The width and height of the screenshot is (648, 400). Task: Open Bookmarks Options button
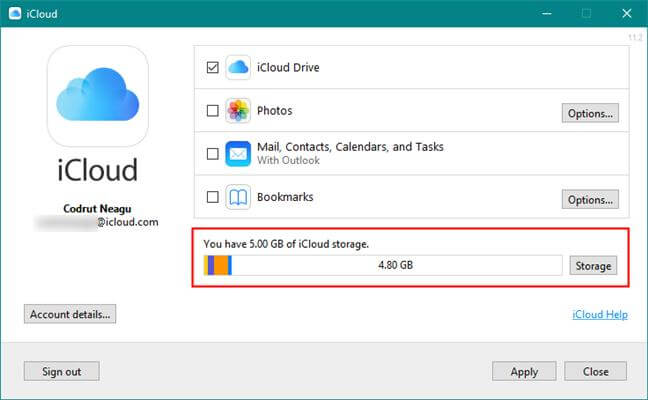pyautogui.click(x=589, y=199)
